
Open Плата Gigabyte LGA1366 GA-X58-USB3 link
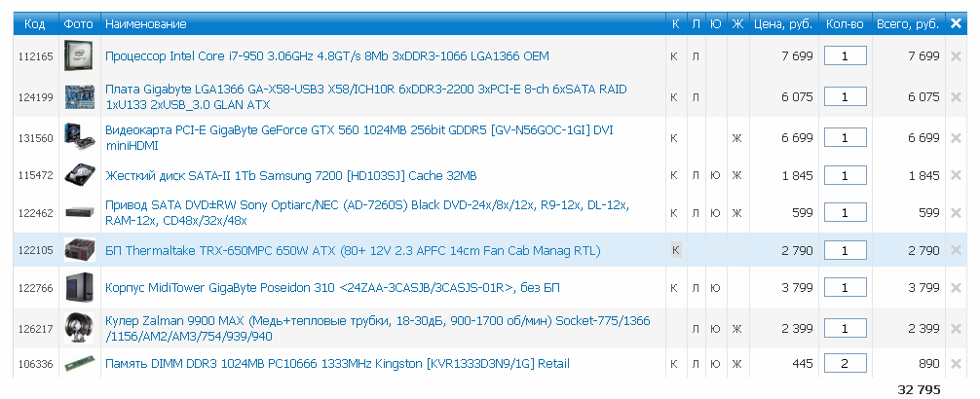(x=365, y=97)
